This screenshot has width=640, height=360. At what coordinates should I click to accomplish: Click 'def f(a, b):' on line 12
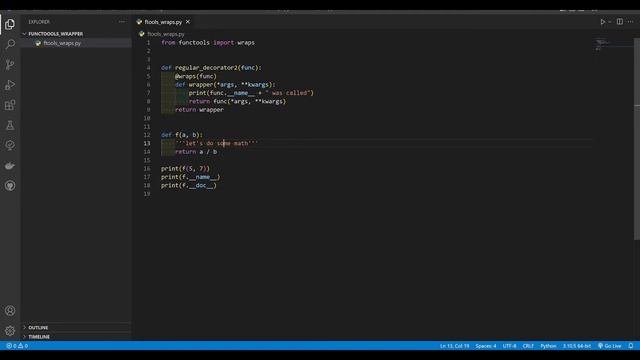coord(182,135)
